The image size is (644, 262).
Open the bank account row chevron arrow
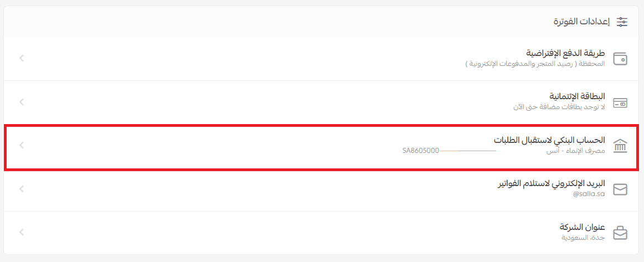(x=22, y=145)
